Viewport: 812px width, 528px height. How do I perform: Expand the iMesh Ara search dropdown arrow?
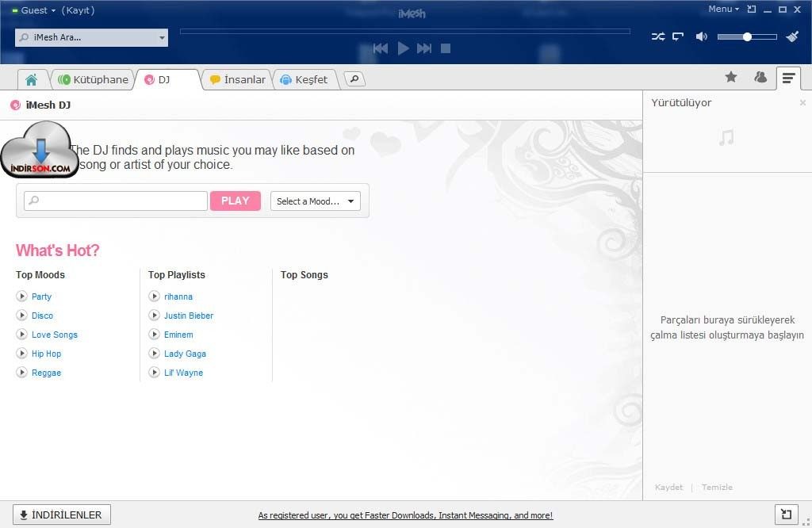click(x=162, y=37)
